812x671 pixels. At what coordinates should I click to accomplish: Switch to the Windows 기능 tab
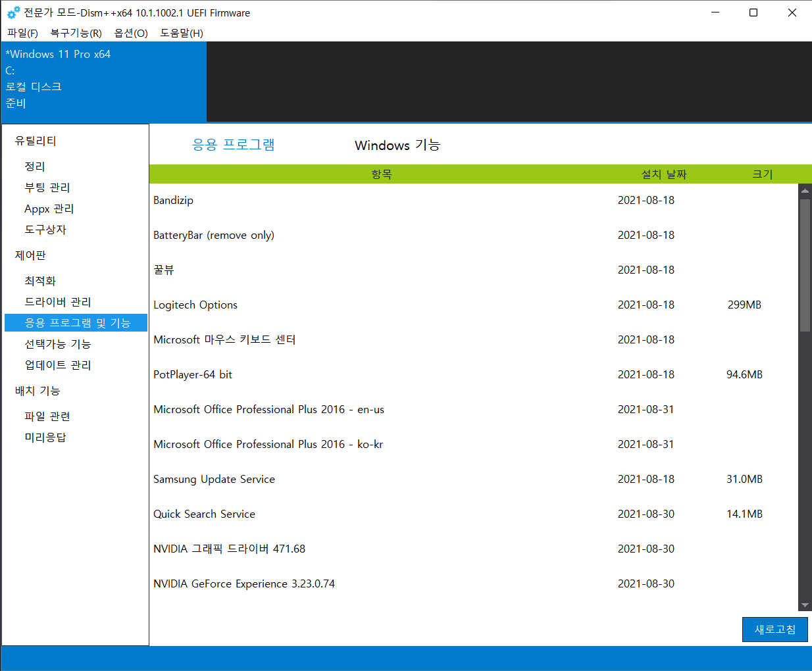(x=397, y=145)
